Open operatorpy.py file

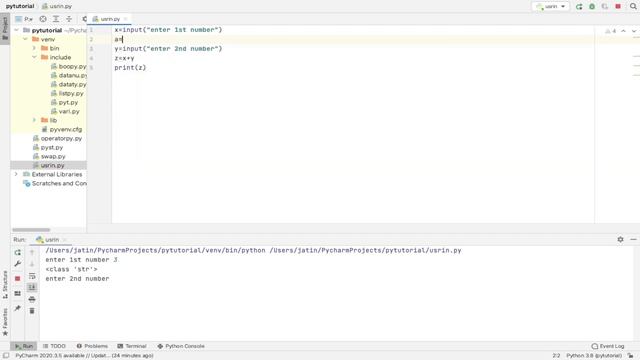[58, 138]
